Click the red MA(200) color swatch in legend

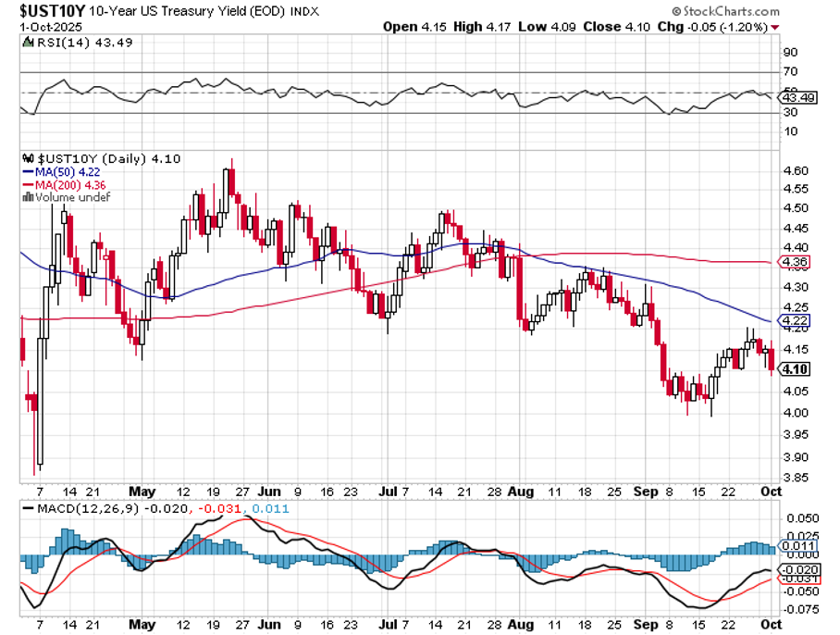click(28, 184)
